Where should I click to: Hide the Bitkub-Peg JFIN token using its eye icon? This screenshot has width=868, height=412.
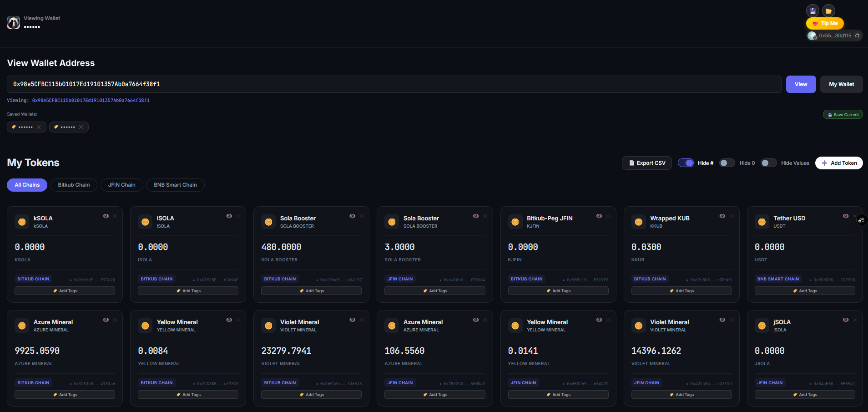pos(599,216)
